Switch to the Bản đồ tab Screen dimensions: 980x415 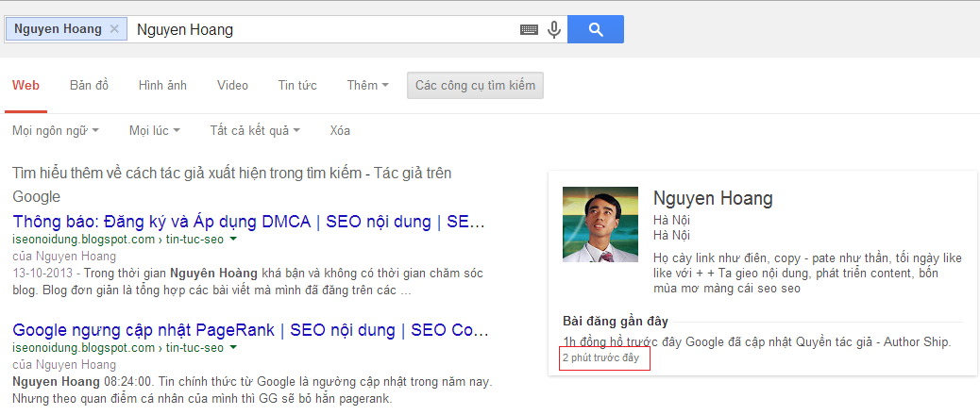click(89, 86)
